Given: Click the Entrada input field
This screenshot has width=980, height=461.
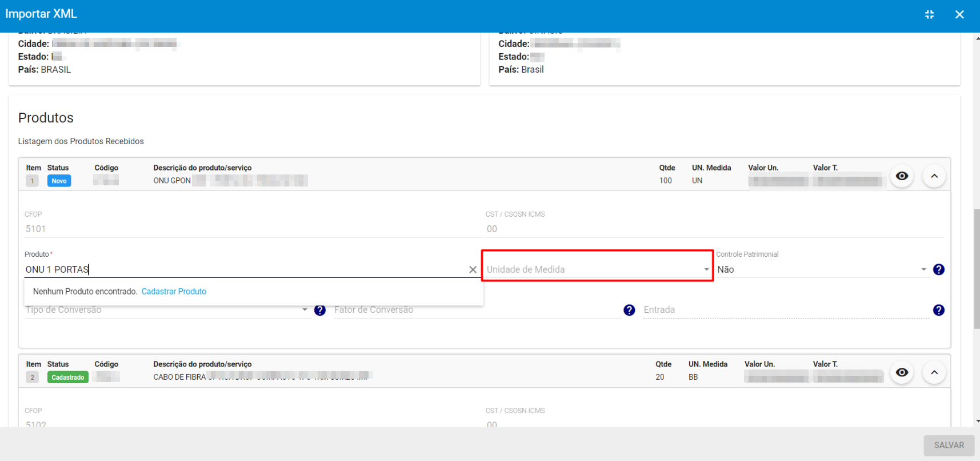Looking at the screenshot, I should click(x=786, y=309).
